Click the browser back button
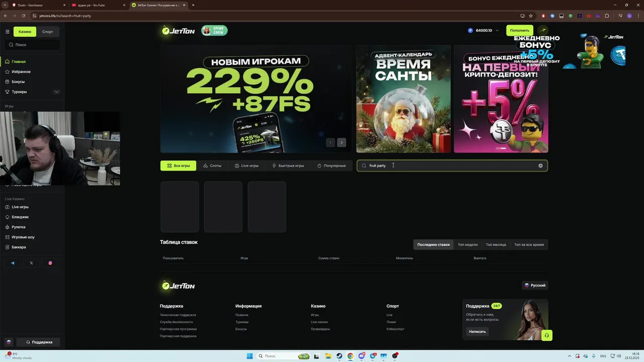Image resolution: width=644 pixels, height=362 pixels. click(x=6, y=16)
